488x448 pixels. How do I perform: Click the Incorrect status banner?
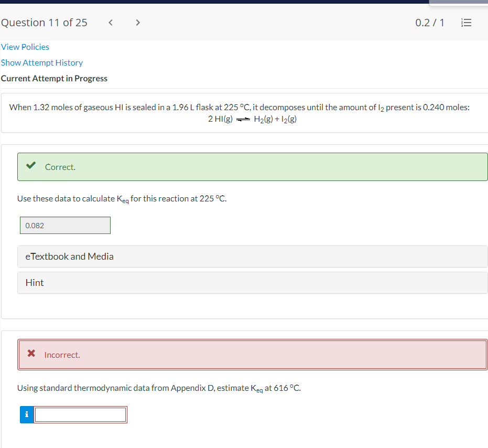click(253, 354)
